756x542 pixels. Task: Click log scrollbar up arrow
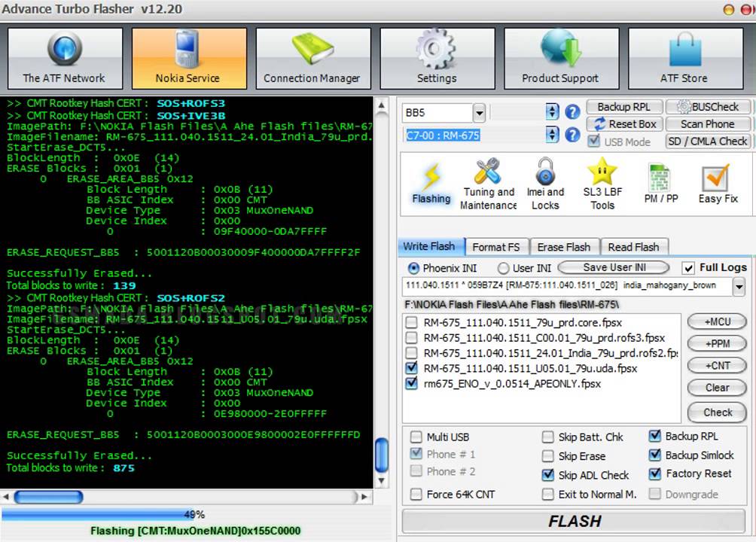pyautogui.click(x=381, y=105)
